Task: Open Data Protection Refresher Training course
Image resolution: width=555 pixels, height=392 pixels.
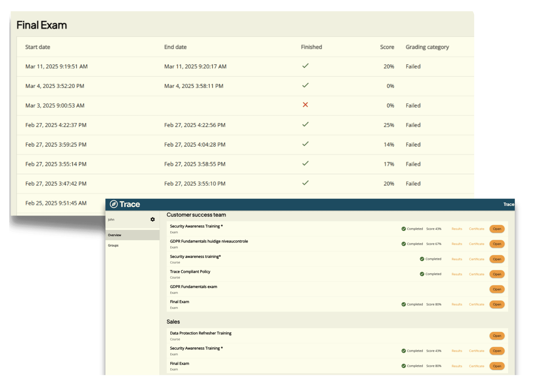Action: 497,336
